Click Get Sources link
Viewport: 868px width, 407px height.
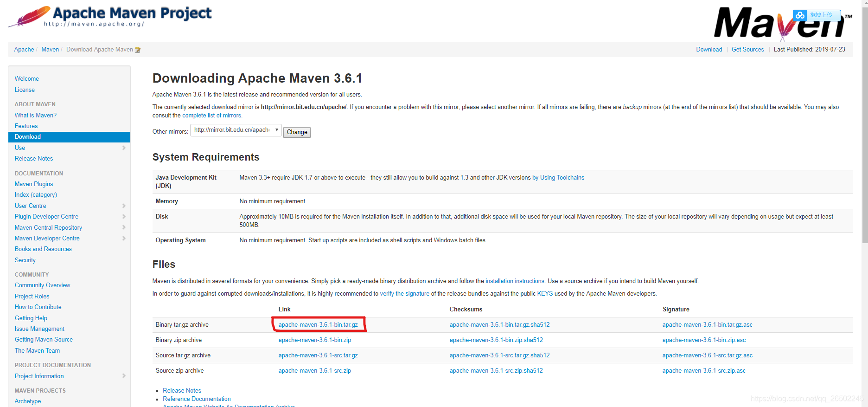[x=747, y=50]
